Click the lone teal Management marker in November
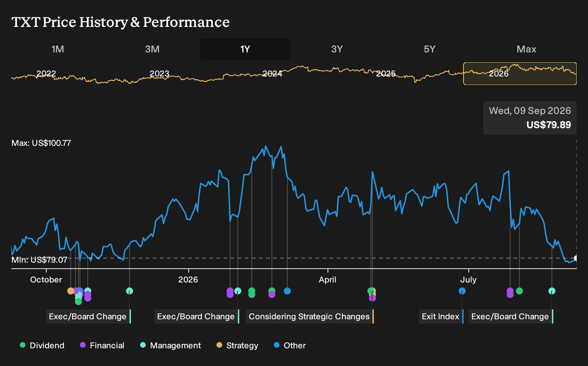Image resolution: width=588 pixels, height=366 pixels. coord(129,291)
